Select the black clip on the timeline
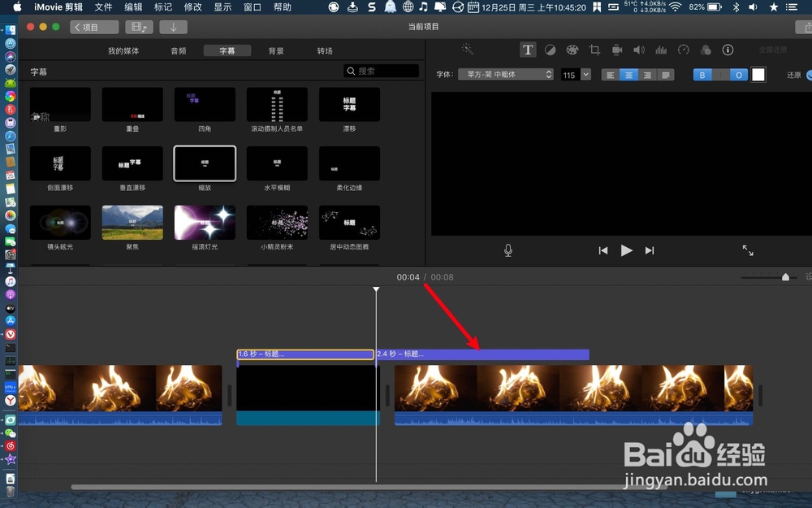 (308, 395)
